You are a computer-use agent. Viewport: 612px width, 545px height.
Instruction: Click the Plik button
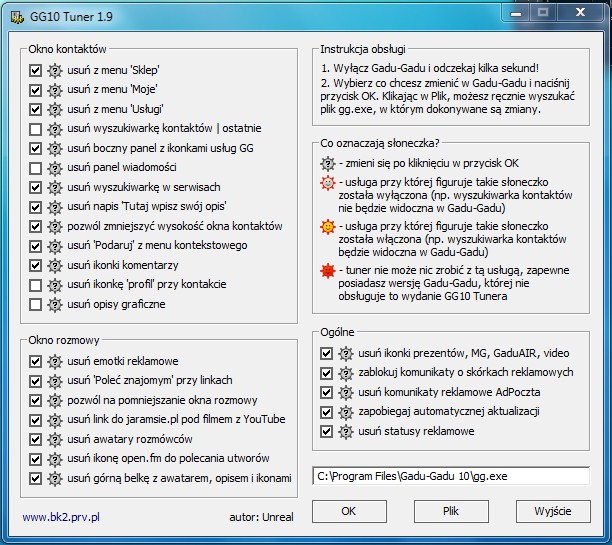[451, 511]
